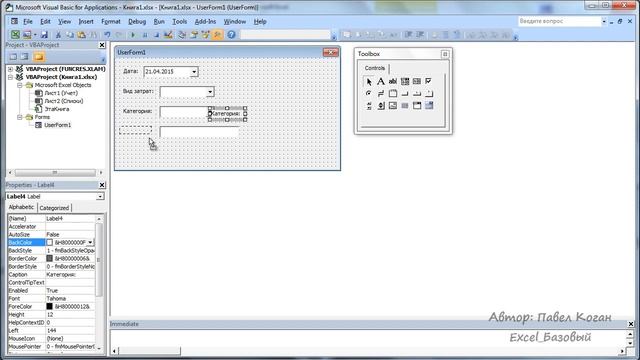640x360 pixels.
Task: Select the ScrollBar control in Toolbox
Action: (x=369, y=106)
